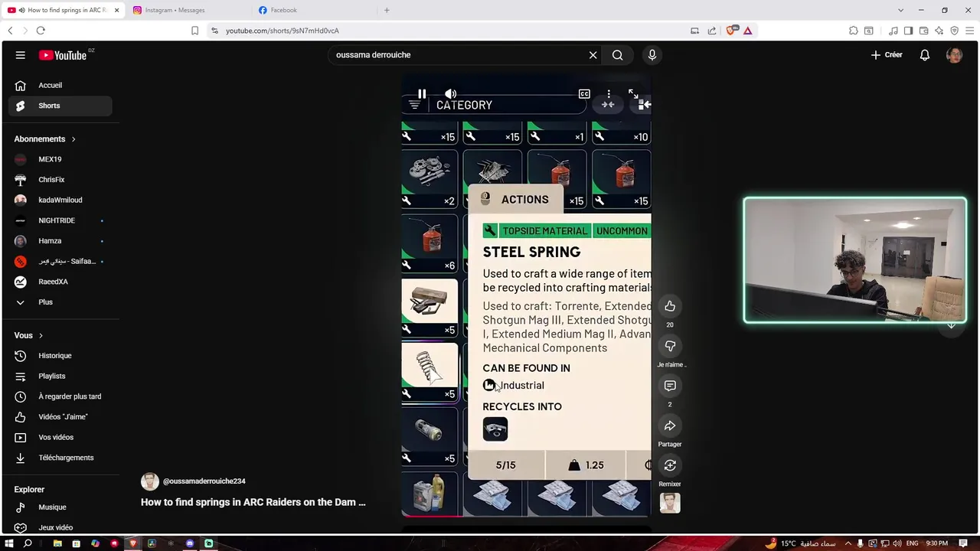This screenshot has width=980, height=551.
Task: Open Téléchargements in sidebar
Action: click(x=60, y=458)
